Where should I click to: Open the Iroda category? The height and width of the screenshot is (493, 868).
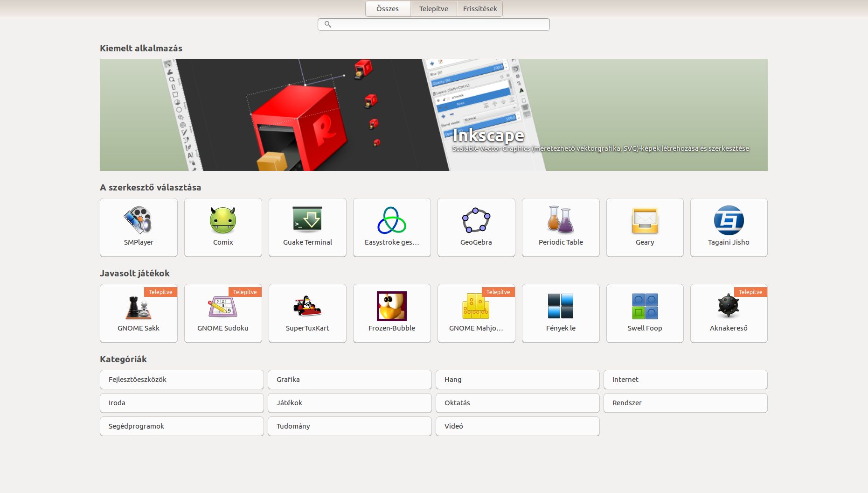pos(182,403)
